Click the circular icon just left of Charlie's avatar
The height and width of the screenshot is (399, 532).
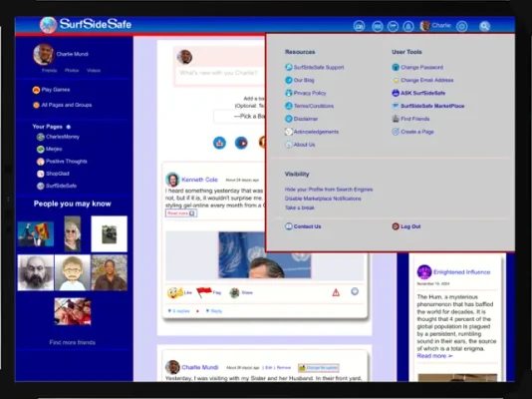click(x=408, y=26)
